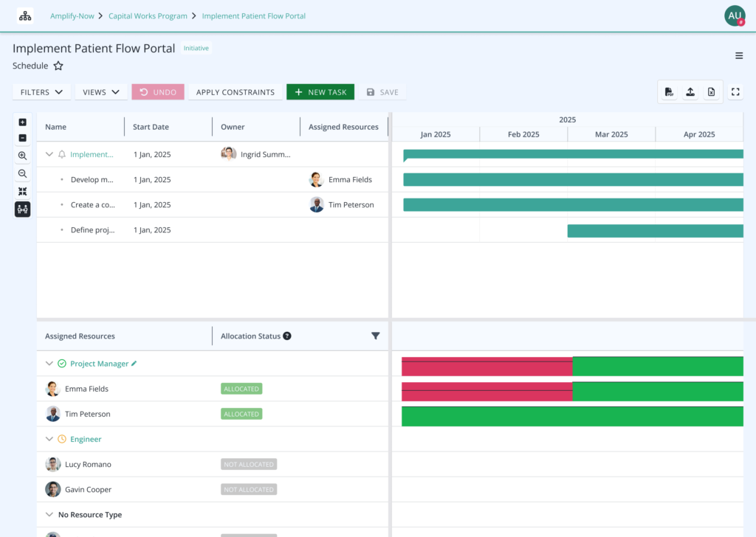
Task: Toggle the bell on the Implement task row
Action: pyautogui.click(x=62, y=155)
